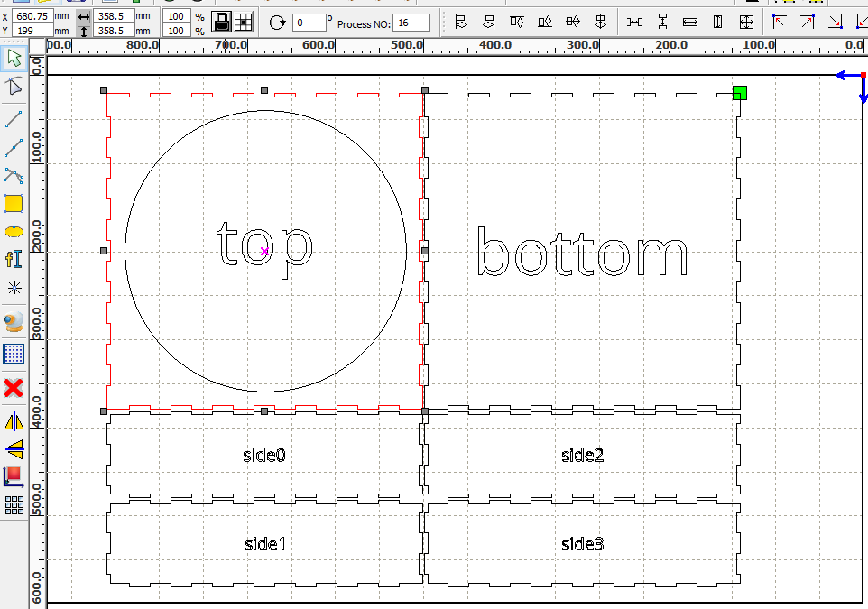The height and width of the screenshot is (609, 868).
Task: Mirror selection vertically
Action: (x=14, y=449)
